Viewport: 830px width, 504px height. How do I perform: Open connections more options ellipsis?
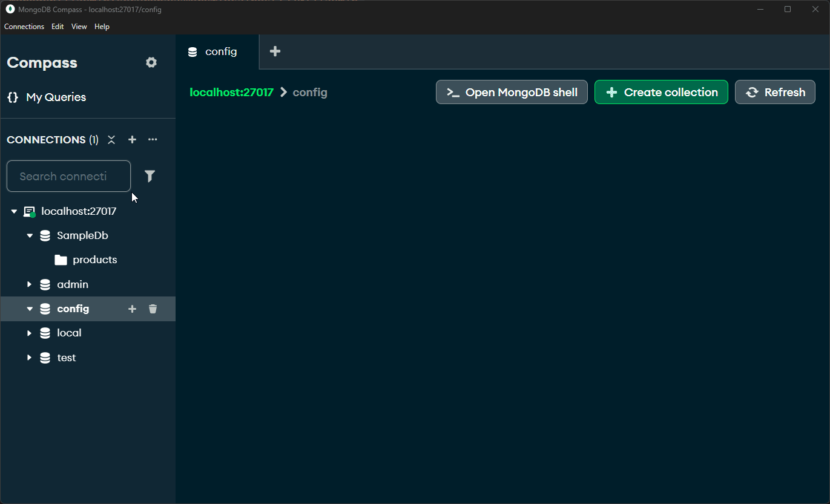click(153, 140)
